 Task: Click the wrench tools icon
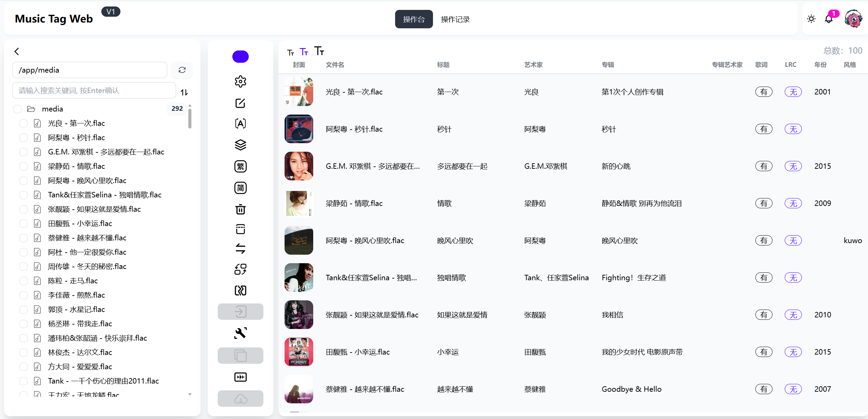(240, 333)
